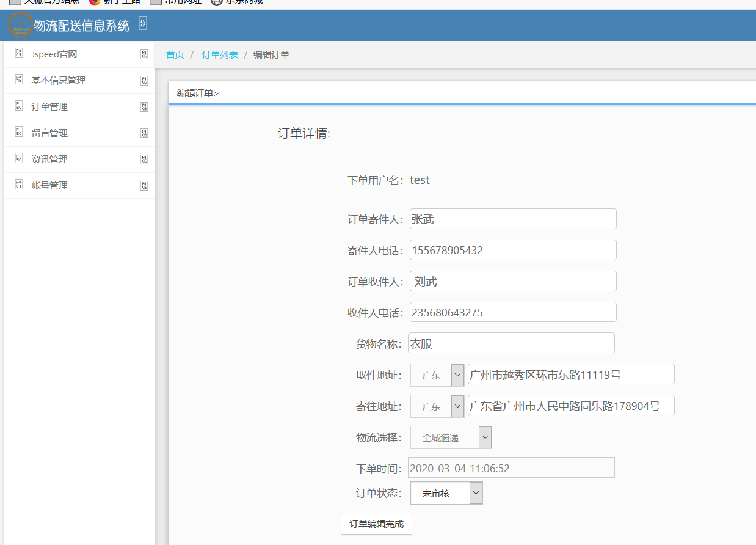Click the system logo in the header
The width and height of the screenshot is (756, 545).
20,25
